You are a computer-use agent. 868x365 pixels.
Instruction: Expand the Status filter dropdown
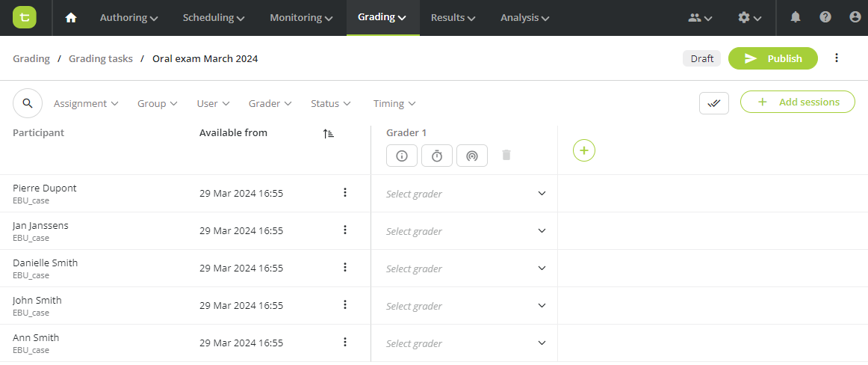pos(331,103)
